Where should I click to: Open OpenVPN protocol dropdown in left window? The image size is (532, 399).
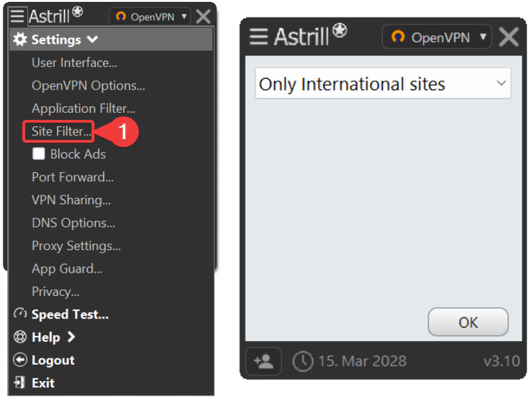(x=149, y=16)
